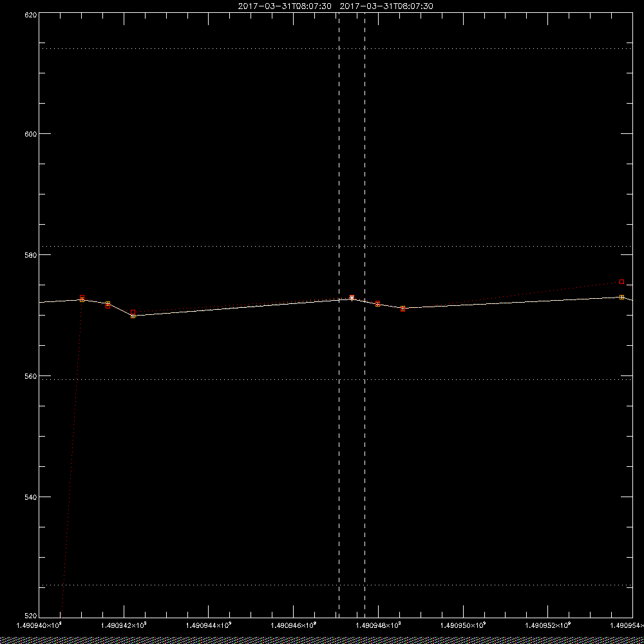
Task: Select the earlier dashed vertical time marker
Action: point(339,315)
